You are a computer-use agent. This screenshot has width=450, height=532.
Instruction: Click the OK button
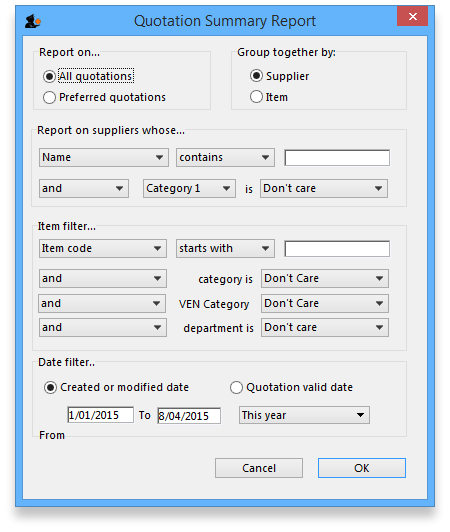point(362,468)
